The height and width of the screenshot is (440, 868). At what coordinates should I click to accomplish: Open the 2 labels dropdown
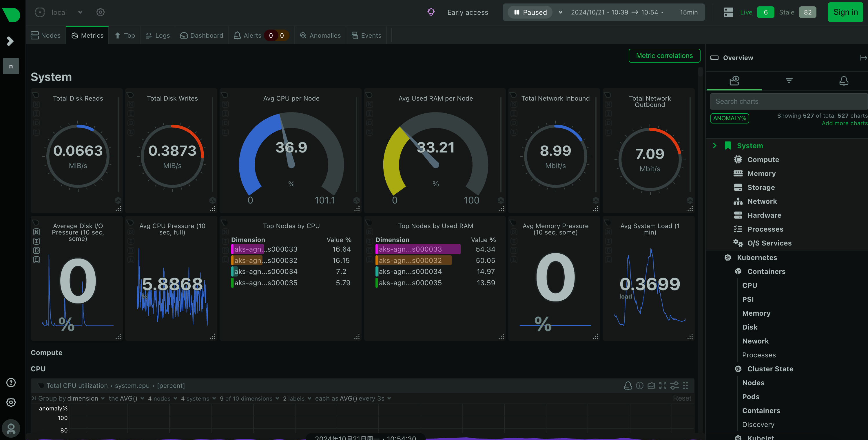pyautogui.click(x=297, y=398)
